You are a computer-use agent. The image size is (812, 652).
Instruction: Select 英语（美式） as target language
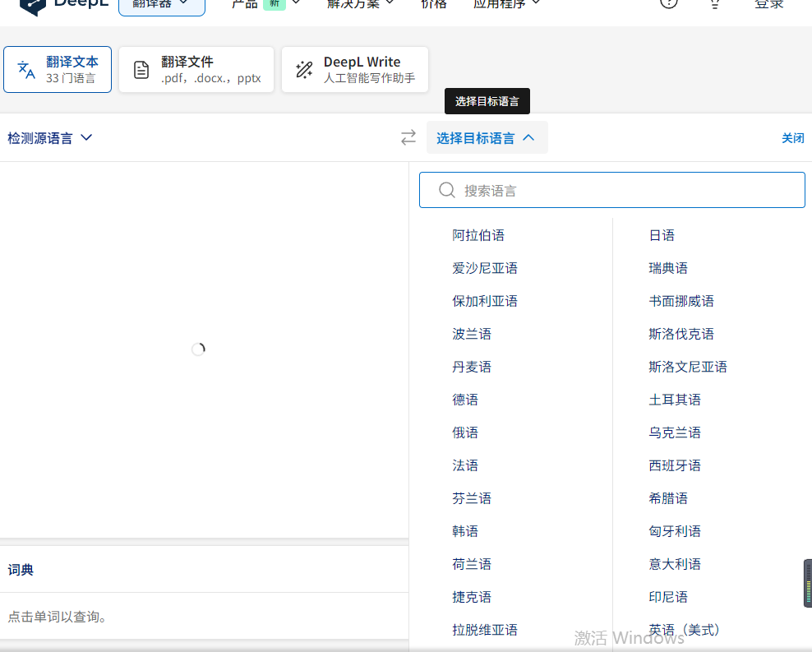click(x=684, y=630)
